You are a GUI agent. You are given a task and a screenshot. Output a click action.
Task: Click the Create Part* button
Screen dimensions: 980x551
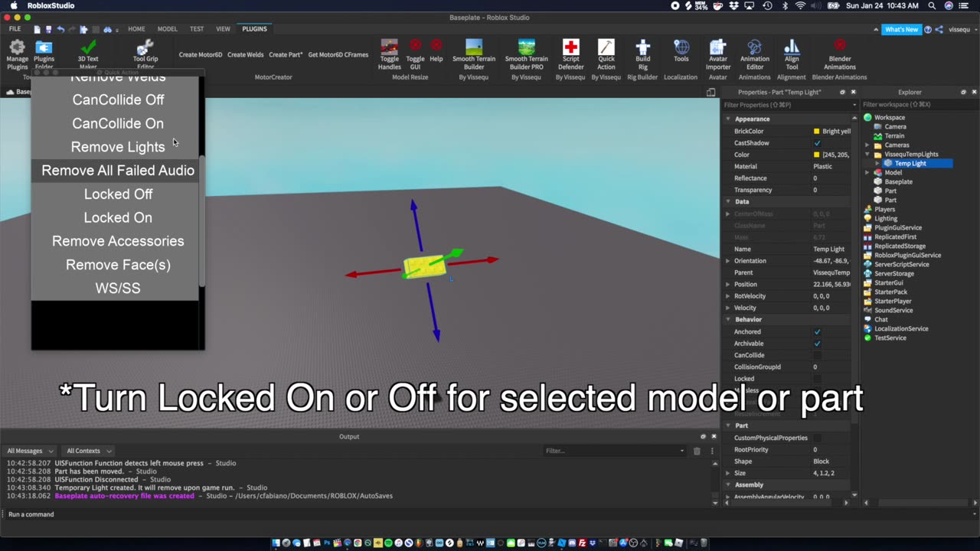point(286,55)
